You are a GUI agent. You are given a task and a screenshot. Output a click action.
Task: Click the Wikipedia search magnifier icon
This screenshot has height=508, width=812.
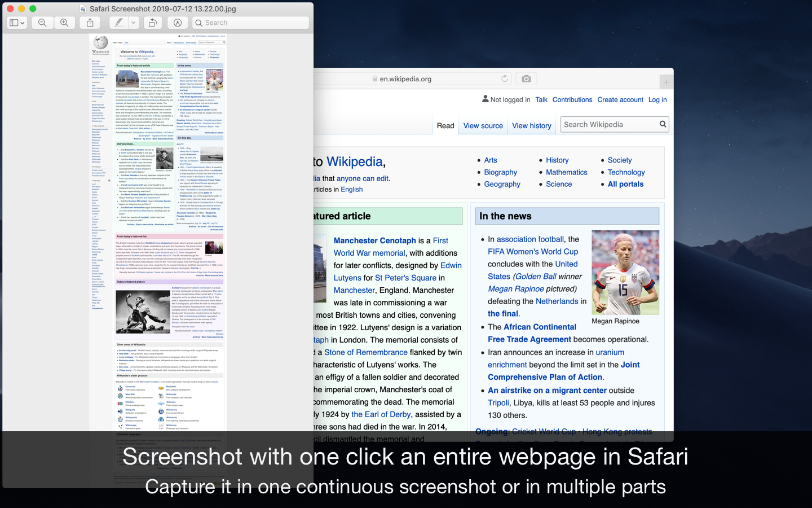click(x=663, y=124)
